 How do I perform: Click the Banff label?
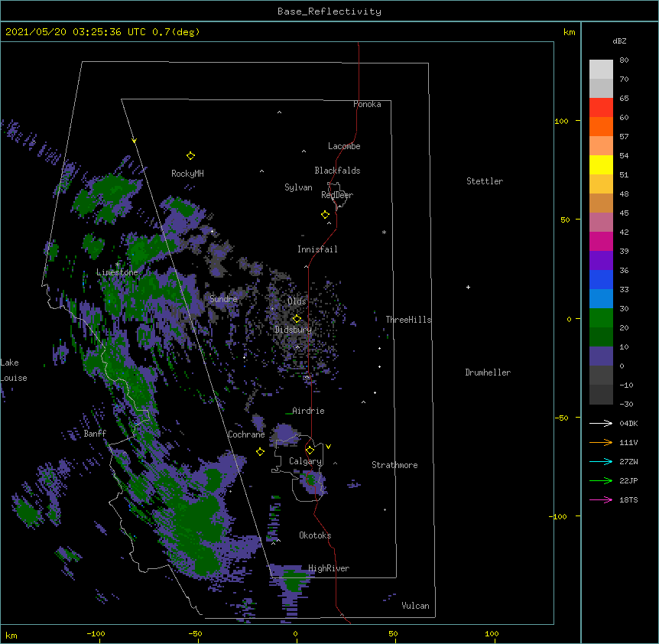tap(95, 434)
